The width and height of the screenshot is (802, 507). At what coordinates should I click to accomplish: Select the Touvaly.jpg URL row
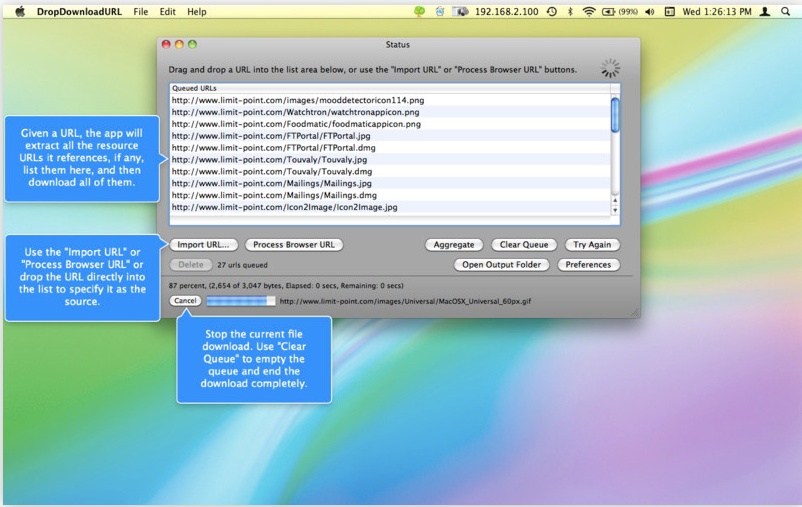click(x=390, y=160)
